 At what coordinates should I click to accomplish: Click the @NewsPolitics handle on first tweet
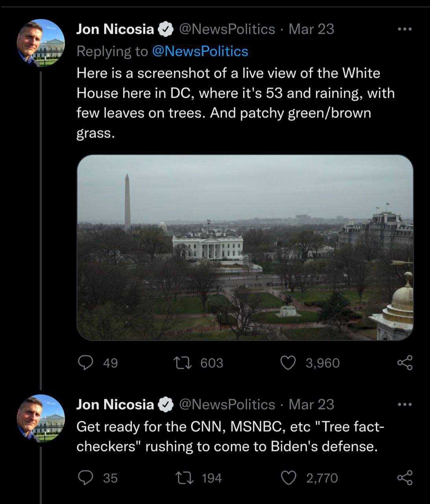tap(227, 29)
